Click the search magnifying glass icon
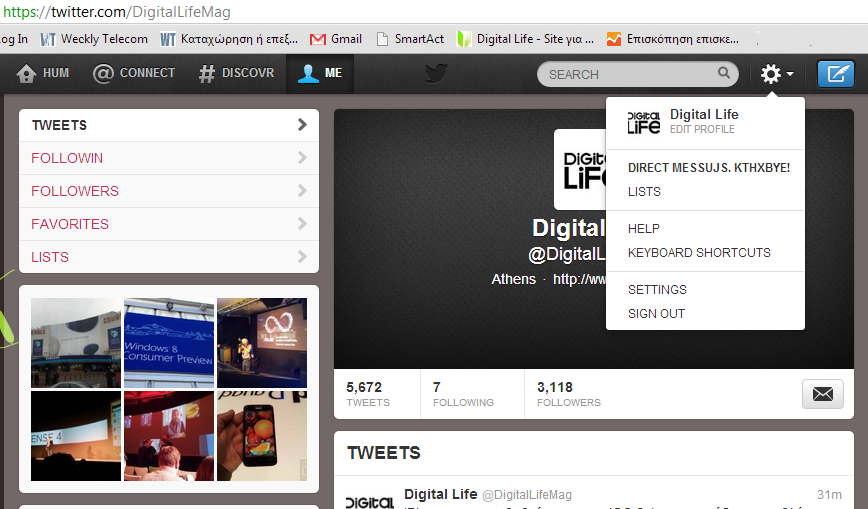 coord(724,73)
